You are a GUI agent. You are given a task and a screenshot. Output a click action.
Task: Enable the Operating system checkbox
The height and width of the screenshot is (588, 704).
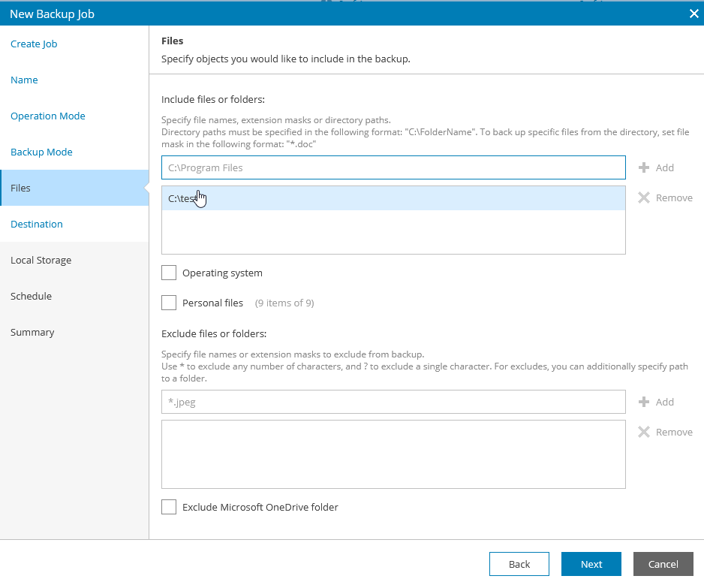pyautogui.click(x=168, y=273)
